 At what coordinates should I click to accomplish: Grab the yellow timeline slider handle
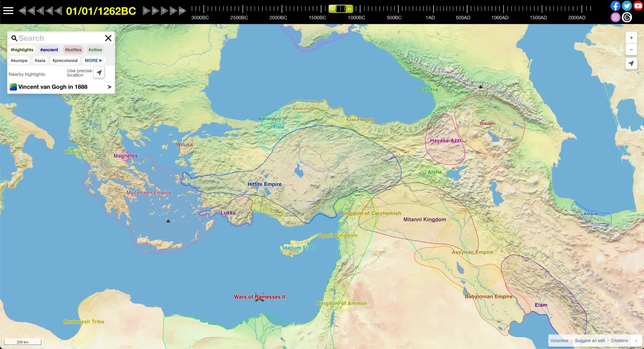tap(341, 9)
